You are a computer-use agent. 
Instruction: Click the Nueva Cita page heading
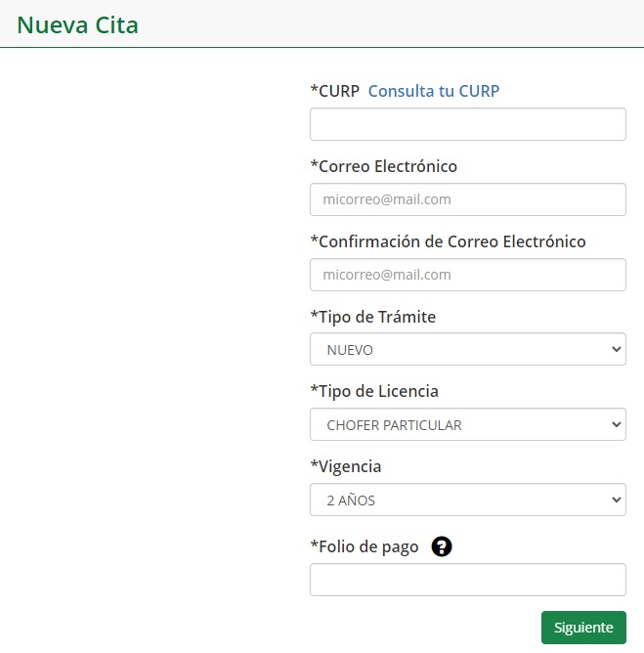[77, 25]
